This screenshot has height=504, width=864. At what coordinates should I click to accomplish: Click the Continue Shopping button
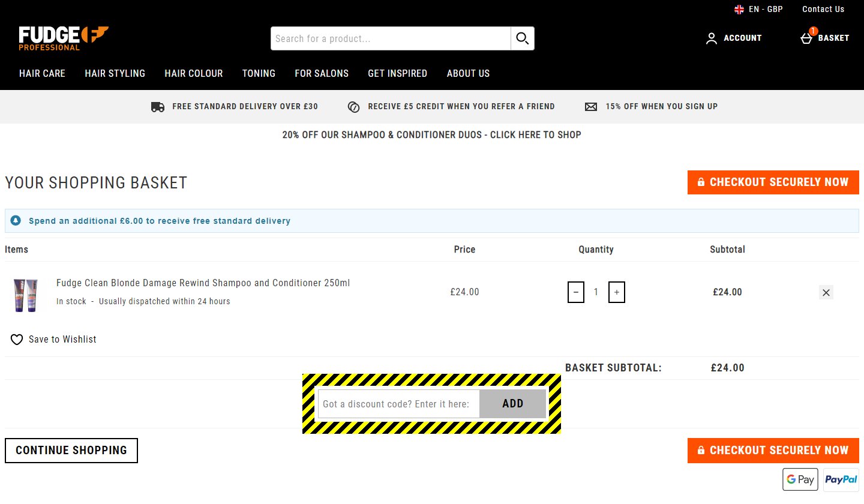pos(71,451)
